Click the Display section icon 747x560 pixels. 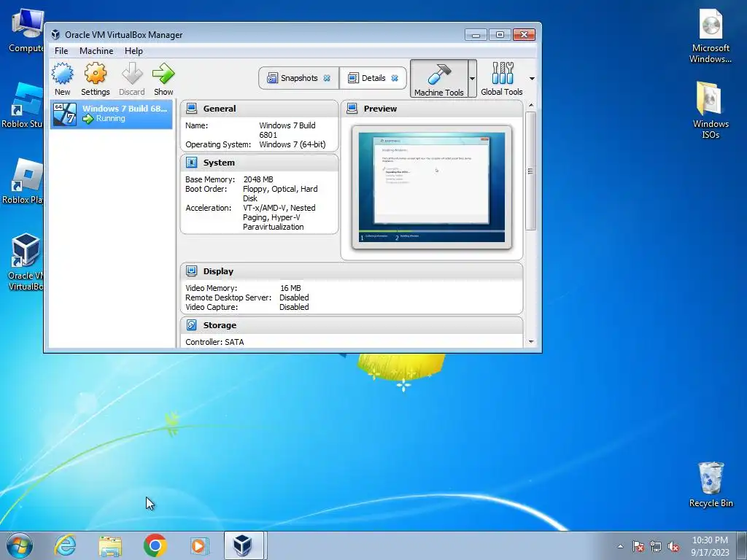click(192, 271)
